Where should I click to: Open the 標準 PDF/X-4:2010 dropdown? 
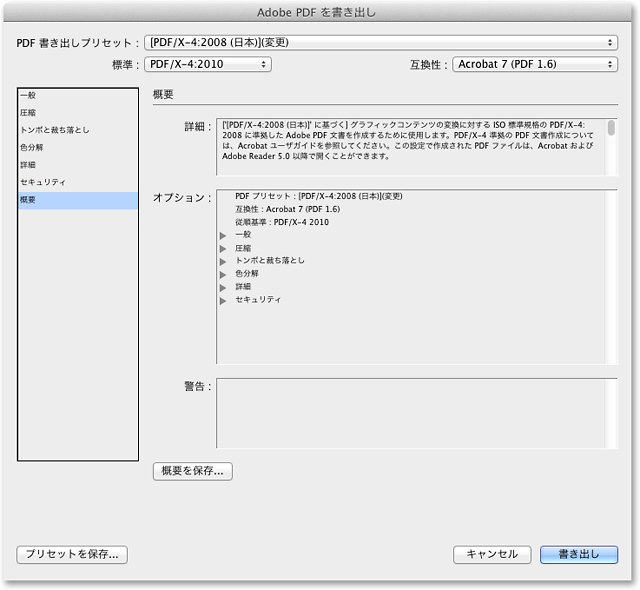click(207, 64)
